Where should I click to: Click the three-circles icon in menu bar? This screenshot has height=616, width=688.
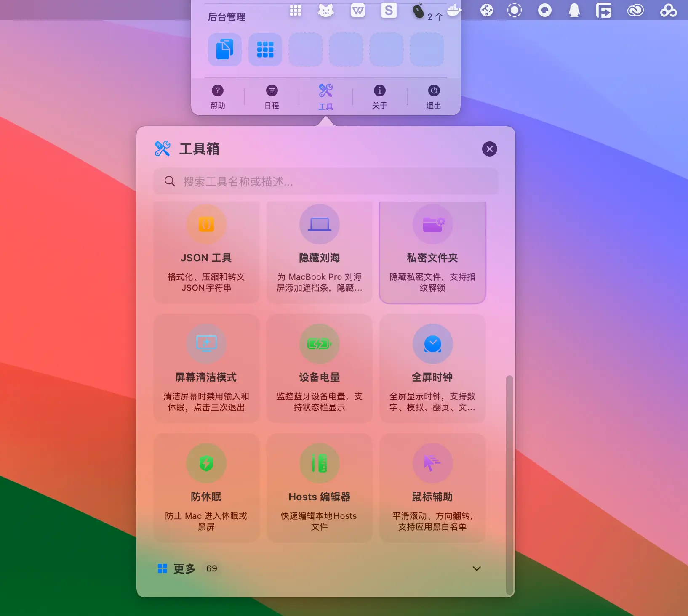tap(668, 10)
